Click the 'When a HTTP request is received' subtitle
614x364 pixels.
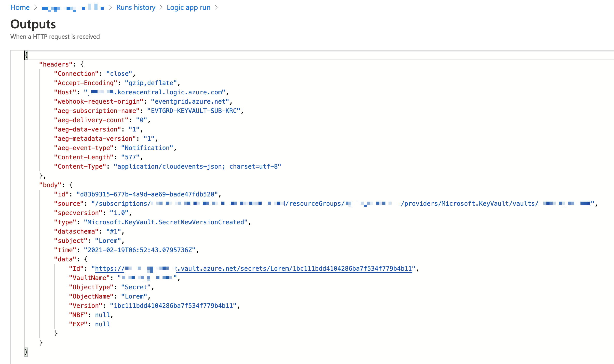[x=55, y=36]
